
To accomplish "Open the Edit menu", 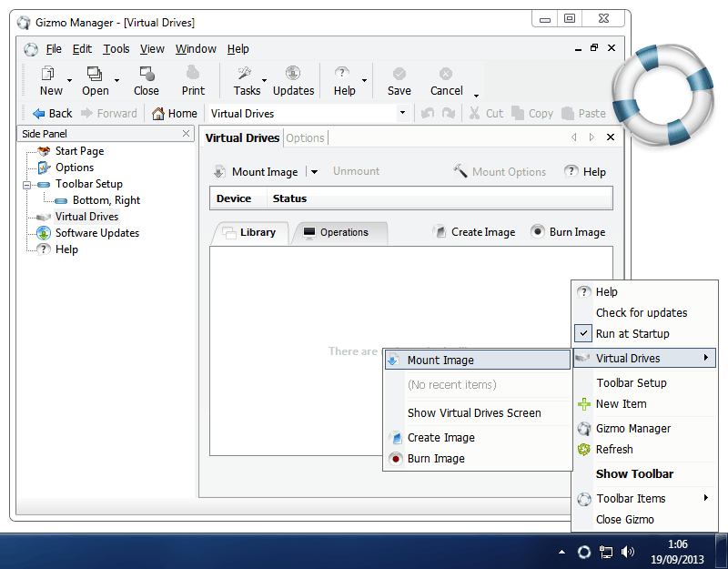I will point(82,49).
